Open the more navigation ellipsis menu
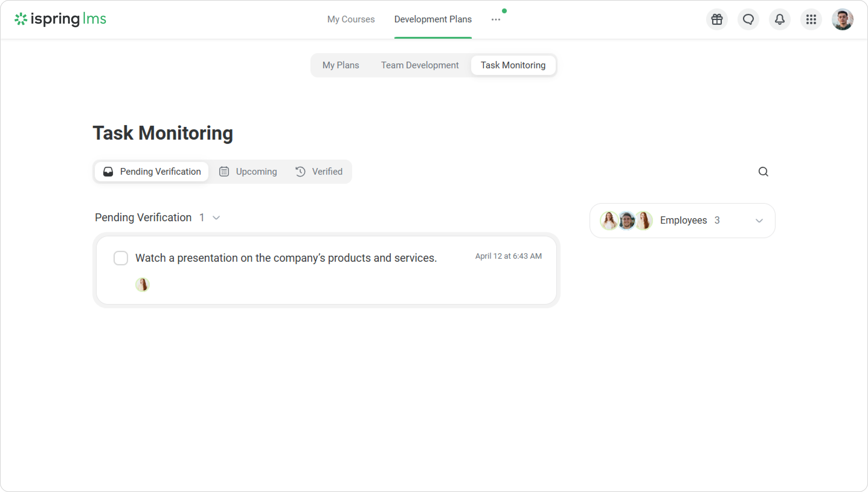Screen dimensions: 868x492 496,20
